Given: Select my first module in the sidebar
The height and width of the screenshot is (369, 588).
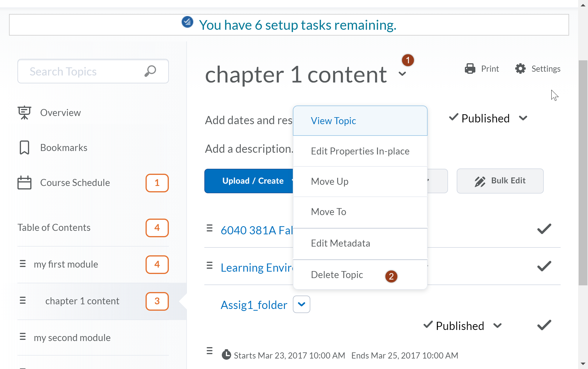Looking at the screenshot, I should tap(66, 264).
